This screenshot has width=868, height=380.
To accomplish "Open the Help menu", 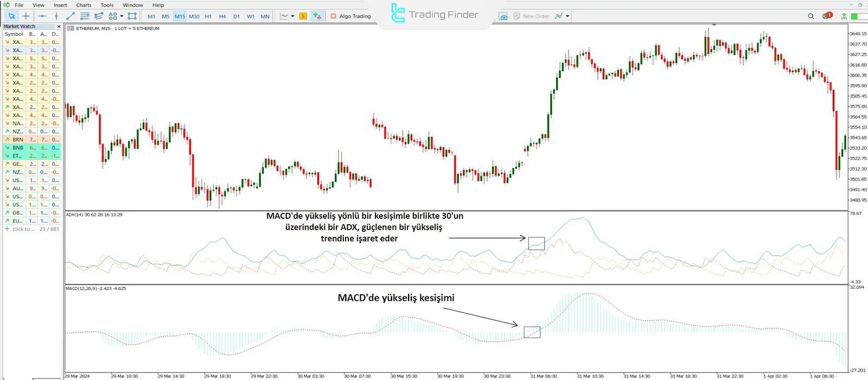I will pyautogui.click(x=158, y=5).
